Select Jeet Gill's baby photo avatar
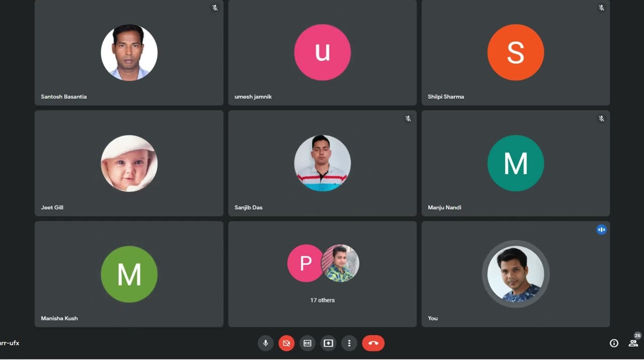 [129, 163]
